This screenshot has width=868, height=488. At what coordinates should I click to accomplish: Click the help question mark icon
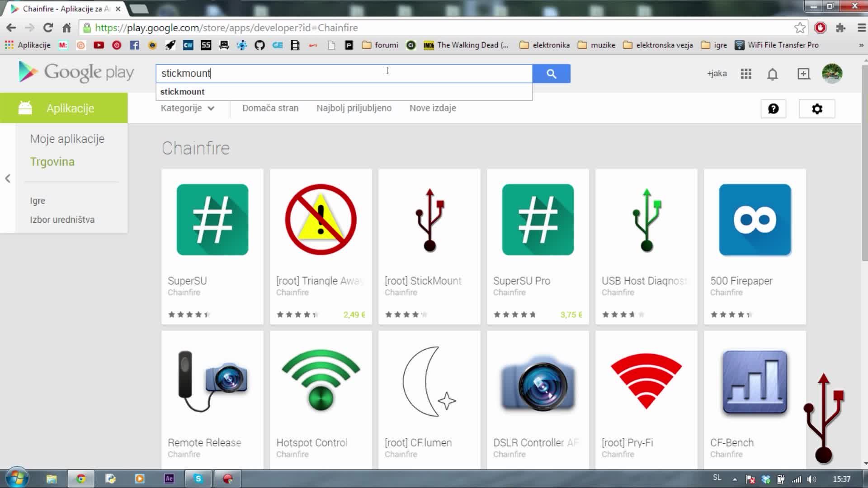(x=773, y=109)
